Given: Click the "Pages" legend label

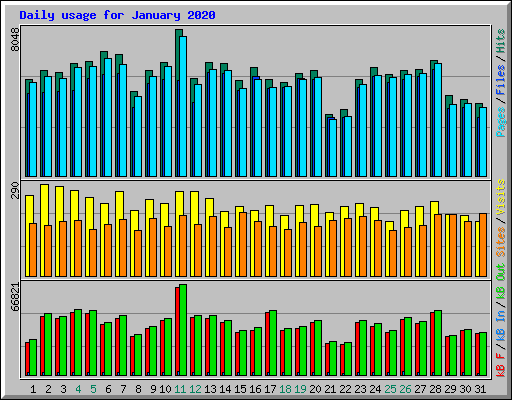Looking at the screenshot, I should click(500, 122).
